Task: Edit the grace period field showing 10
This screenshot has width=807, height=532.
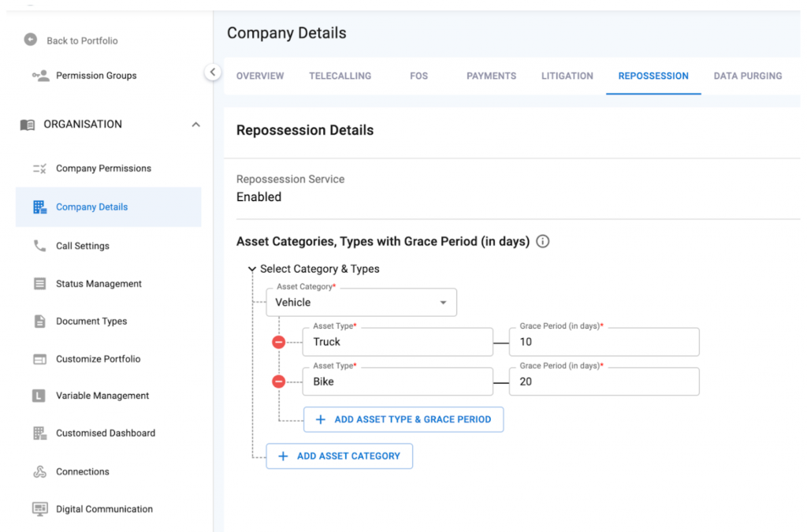Action: click(604, 342)
